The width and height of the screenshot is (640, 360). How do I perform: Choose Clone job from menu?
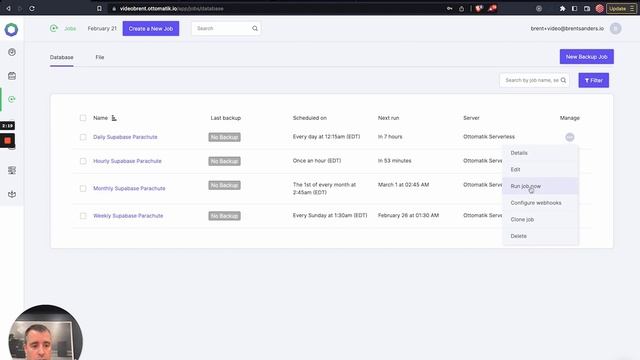[540, 220]
